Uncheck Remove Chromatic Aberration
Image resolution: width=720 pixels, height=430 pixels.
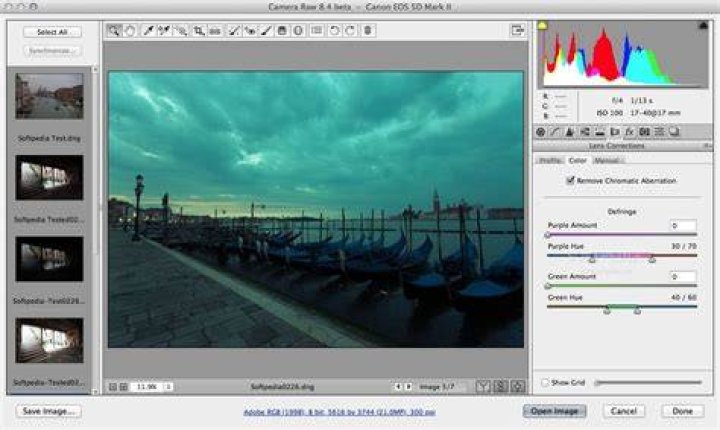[570, 180]
